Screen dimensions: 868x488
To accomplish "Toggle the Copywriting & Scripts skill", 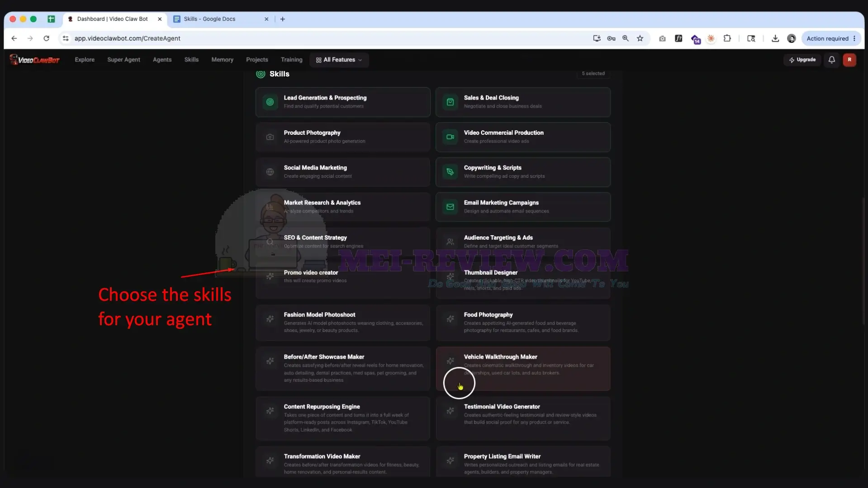I will tap(522, 172).
